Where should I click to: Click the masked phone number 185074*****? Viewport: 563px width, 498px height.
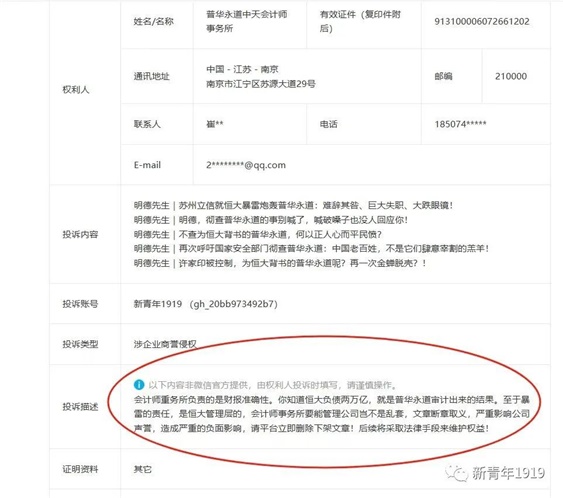coord(460,124)
